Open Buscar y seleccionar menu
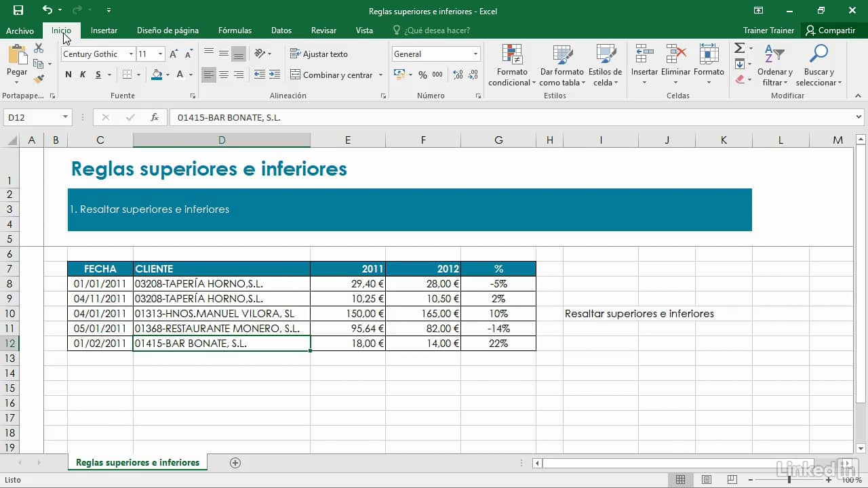868x488 pixels. click(x=819, y=65)
